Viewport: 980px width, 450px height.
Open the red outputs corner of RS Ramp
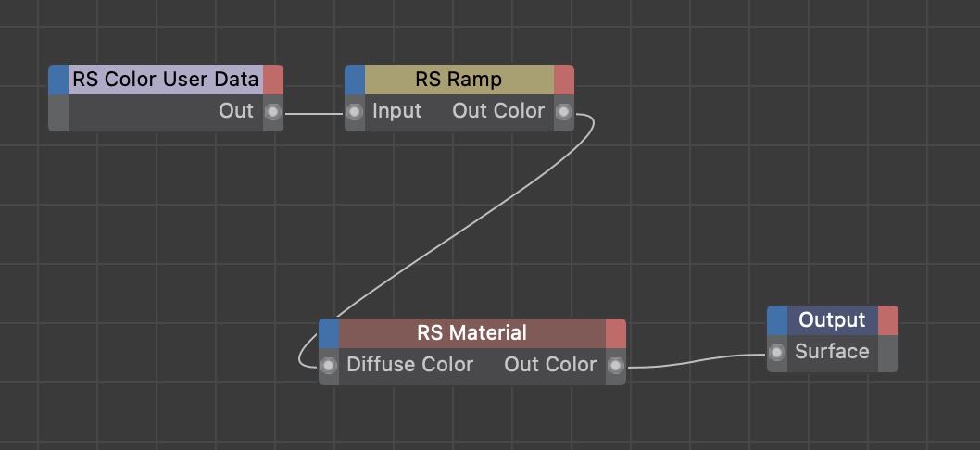(563, 80)
